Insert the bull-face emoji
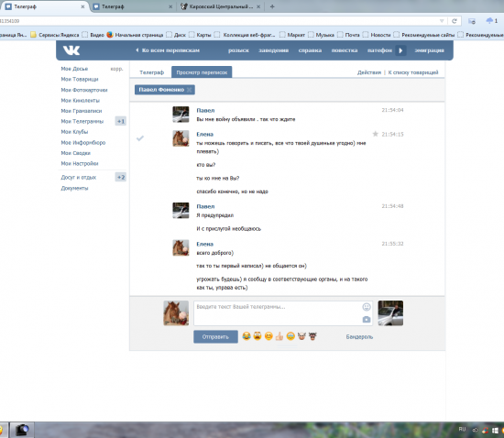The height and width of the screenshot is (438, 504). pos(312,336)
